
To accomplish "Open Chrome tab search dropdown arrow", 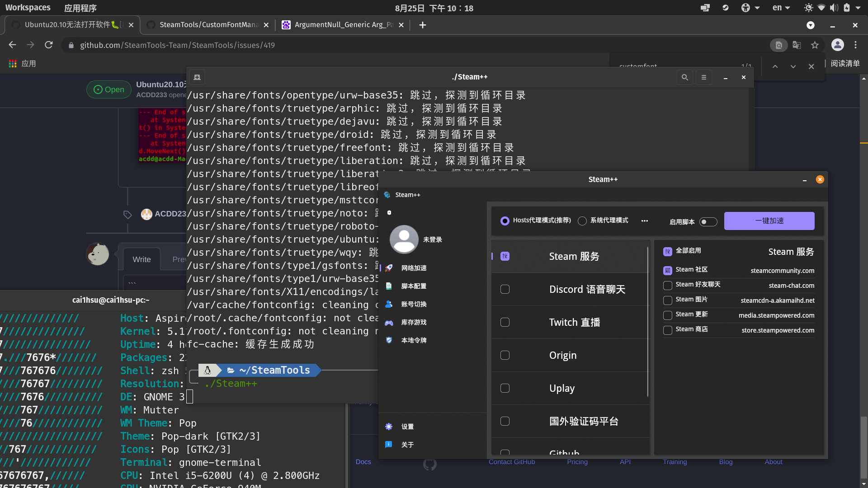I will 811,25.
